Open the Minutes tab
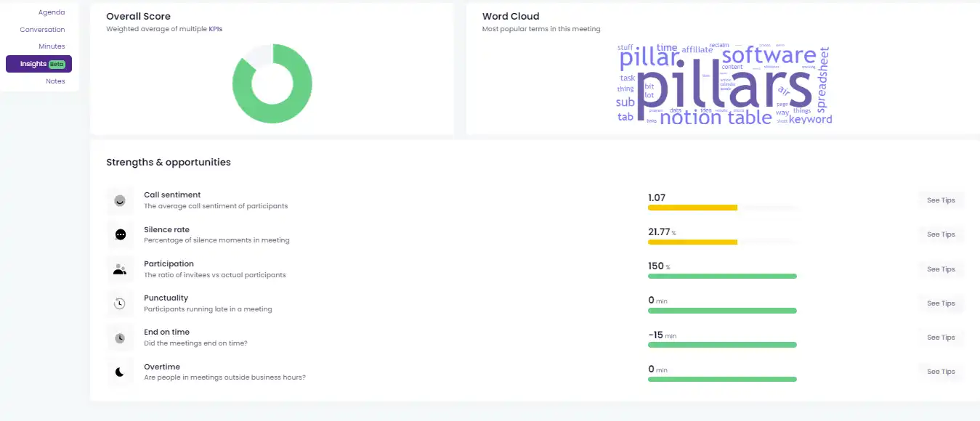The width and height of the screenshot is (980, 421). coord(52,46)
